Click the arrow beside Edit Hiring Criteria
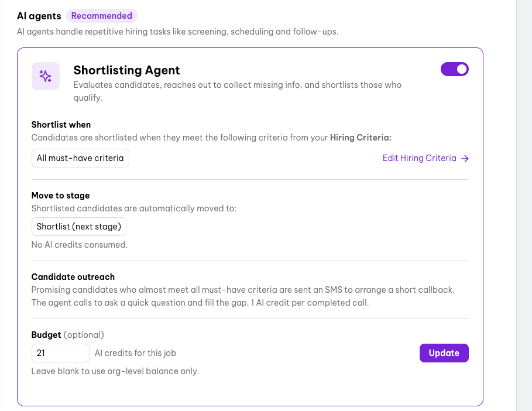This screenshot has width=532, height=411. point(465,159)
